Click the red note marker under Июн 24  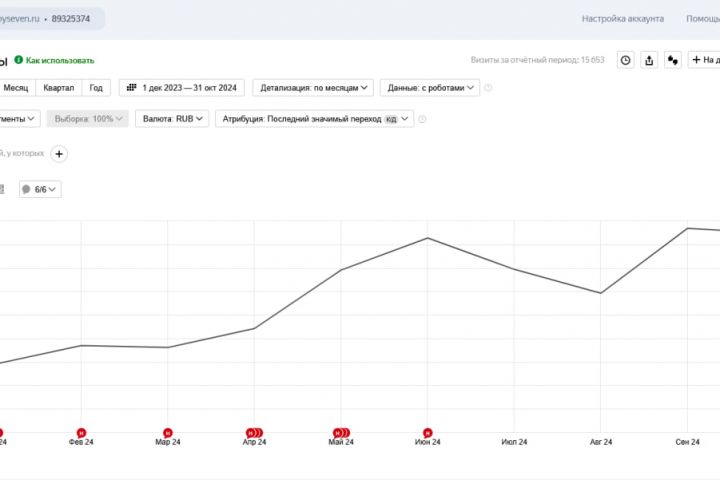tap(428, 433)
